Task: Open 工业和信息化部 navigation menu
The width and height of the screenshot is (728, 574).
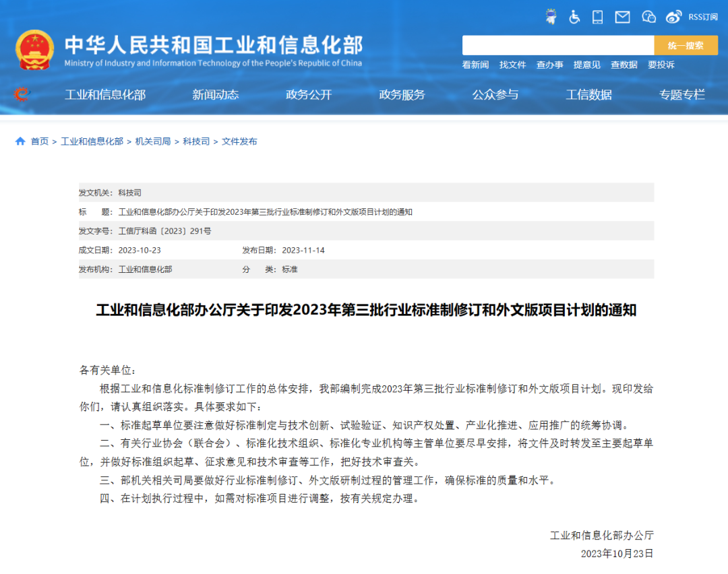Action: click(105, 95)
